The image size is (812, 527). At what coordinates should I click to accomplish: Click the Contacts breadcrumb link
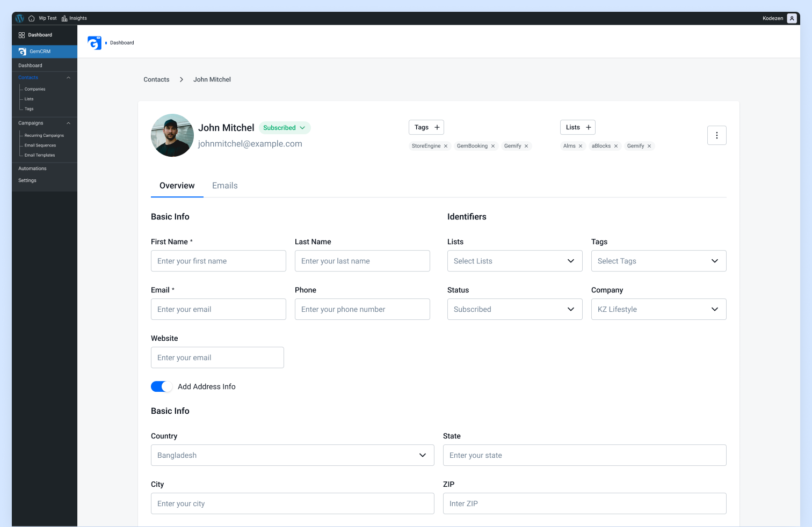click(156, 79)
